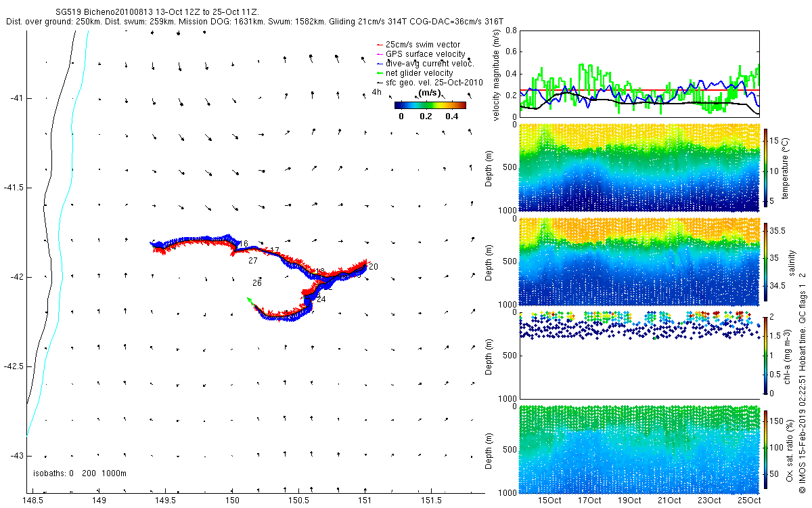Click the '17Oct' date tick label
Screen dimensions: 812x508
[x=589, y=501]
